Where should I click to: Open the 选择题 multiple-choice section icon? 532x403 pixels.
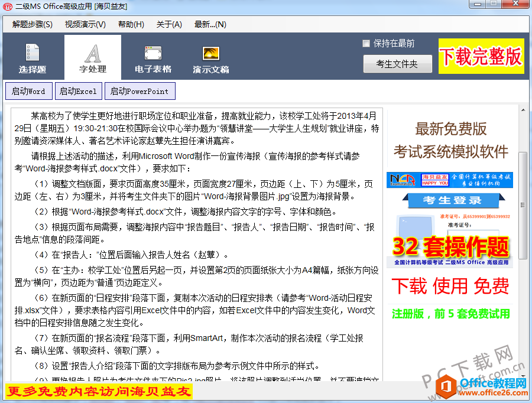coord(33,58)
